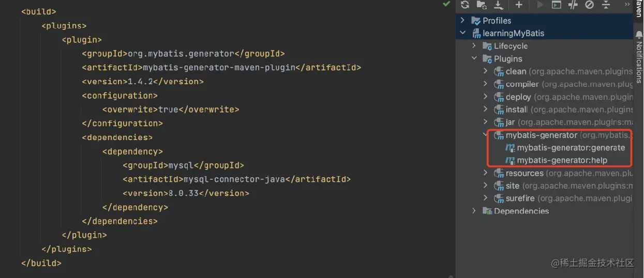644x278 pixels.
Task: Switch to the Maven side tab
Action: (639, 9)
